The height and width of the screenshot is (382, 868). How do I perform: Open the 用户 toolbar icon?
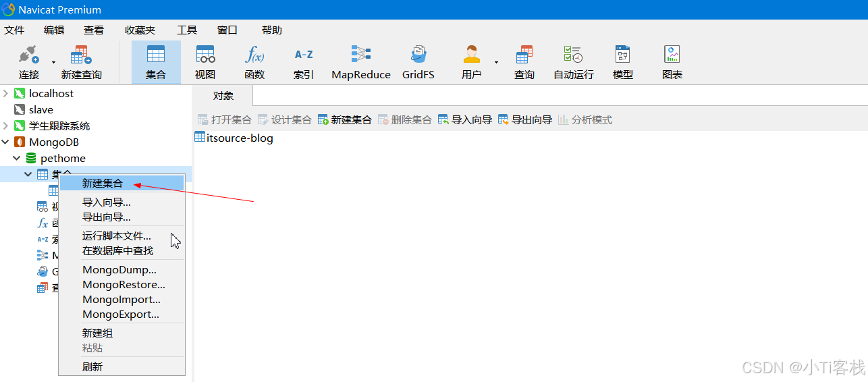(471, 62)
